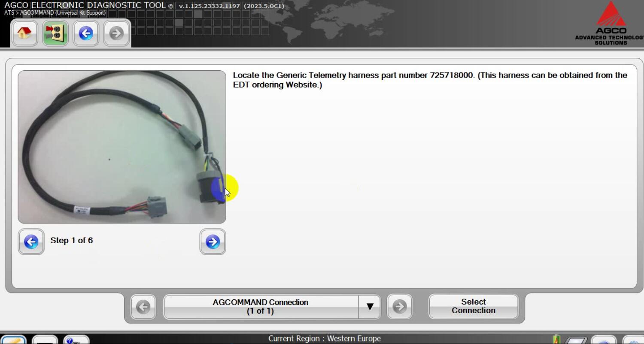This screenshot has width=644, height=344.
Task: Navigate back with top blue arrow
Action: [86, 33]
